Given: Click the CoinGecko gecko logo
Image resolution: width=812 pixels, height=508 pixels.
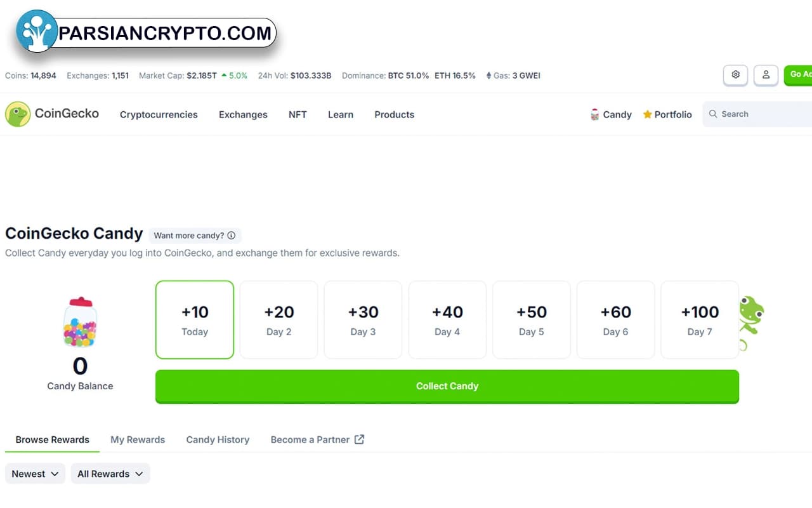Looking at the screenshot, I should tap(18, 114).
